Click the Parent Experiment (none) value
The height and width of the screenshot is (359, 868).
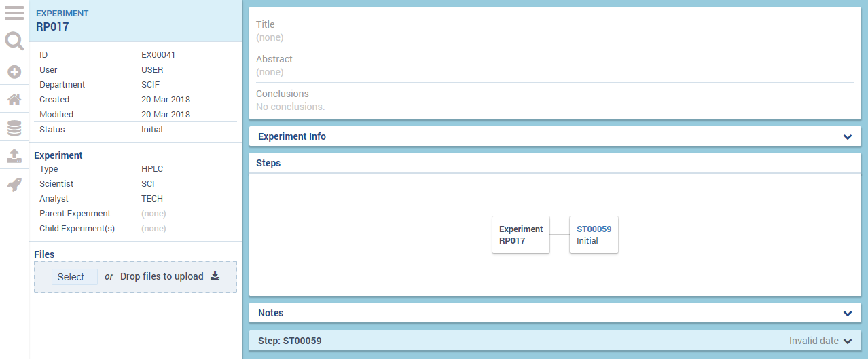coord(153,214)
